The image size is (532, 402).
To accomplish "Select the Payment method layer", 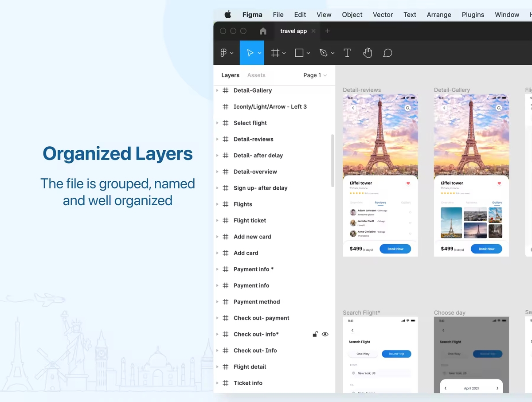I will pyautogui.click(x=257, y=302).
